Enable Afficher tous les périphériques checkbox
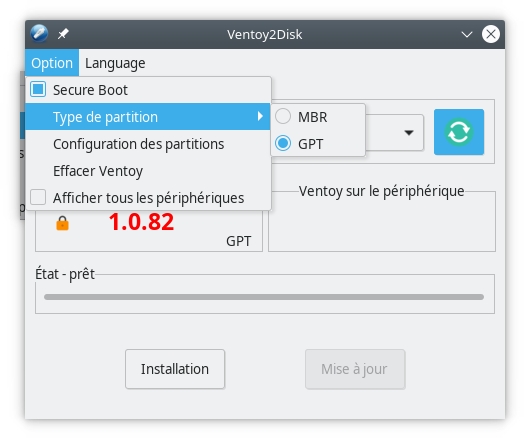Screen dimensions: 525x439 pyautogui.click(x=38, y=197)
